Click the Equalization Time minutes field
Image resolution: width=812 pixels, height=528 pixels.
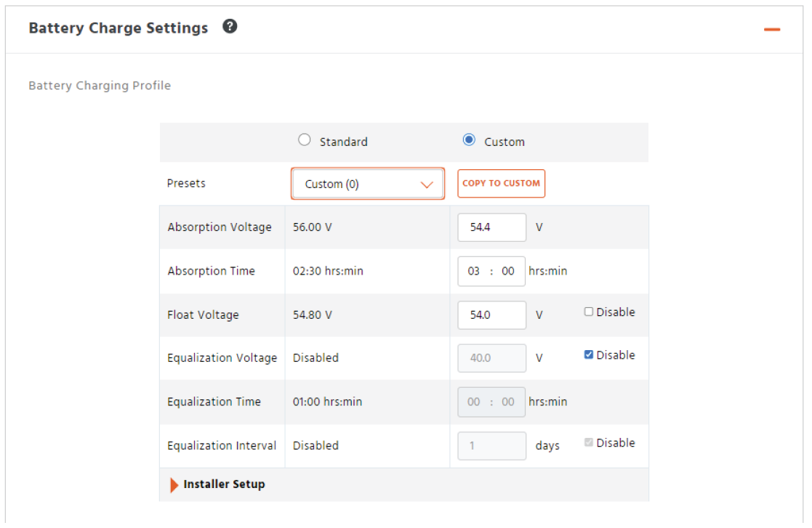coord(508,402)
